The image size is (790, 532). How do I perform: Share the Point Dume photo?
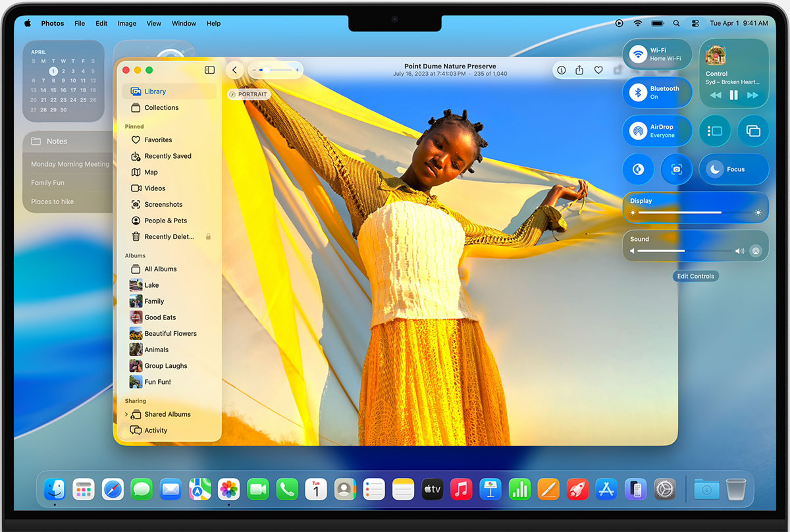click(x=579, y=70)
